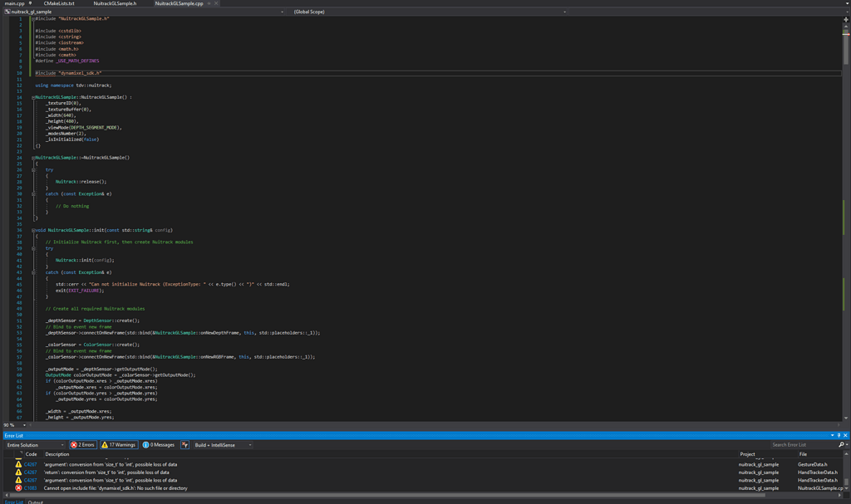Toggle display of the 2 Errors filter
The height and width of the screenshot is (504, 851).
point(83,444)
